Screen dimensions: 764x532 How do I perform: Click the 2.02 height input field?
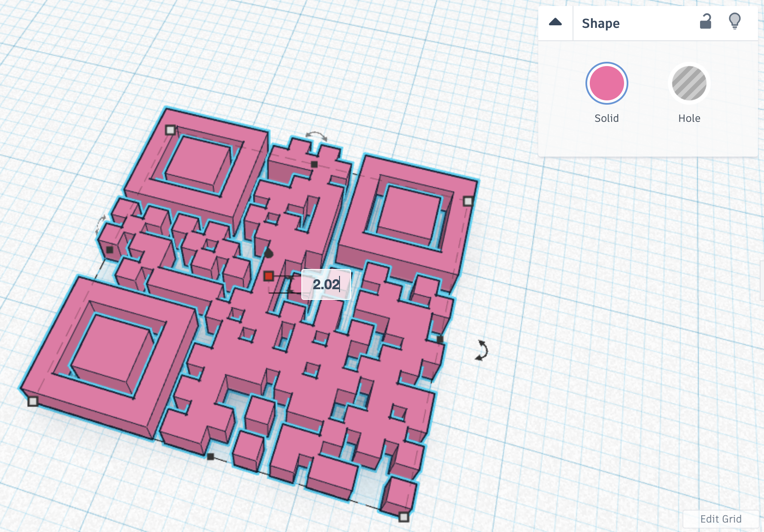[x=326, y=284]
